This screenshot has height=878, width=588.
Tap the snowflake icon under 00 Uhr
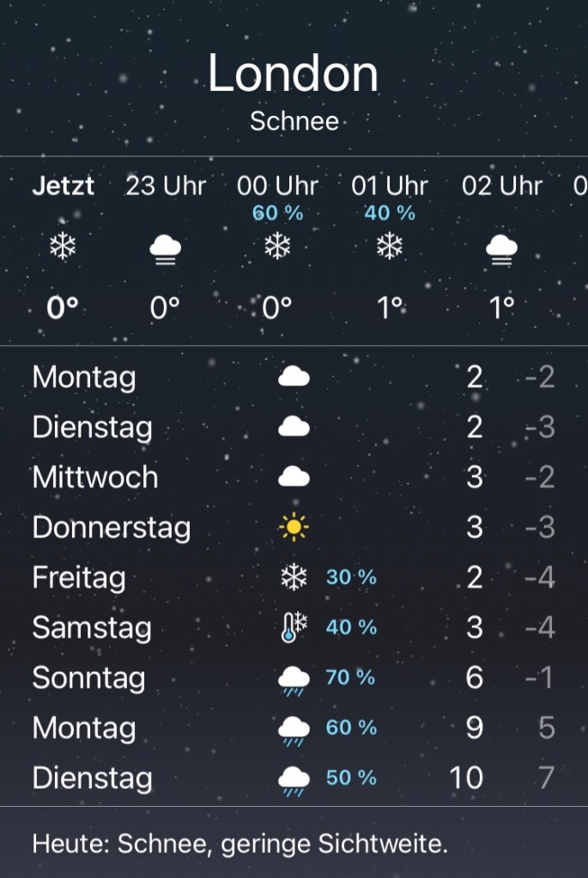click(276, 248)
